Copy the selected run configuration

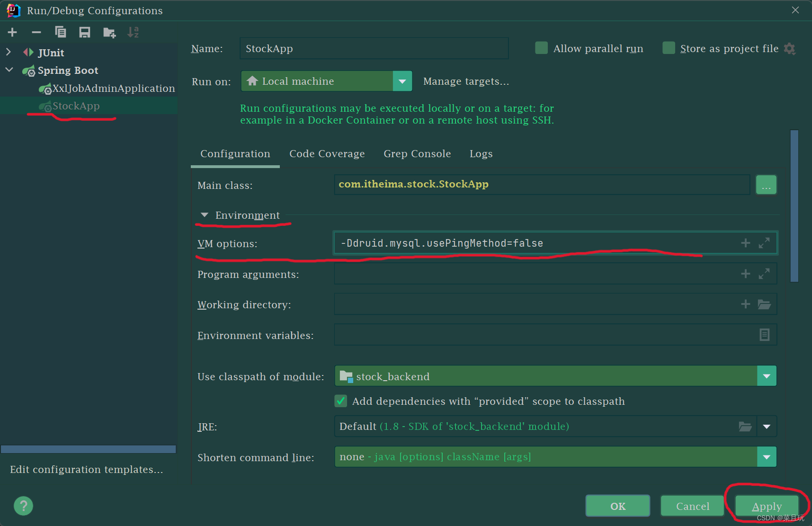click(x=61, y=32)
